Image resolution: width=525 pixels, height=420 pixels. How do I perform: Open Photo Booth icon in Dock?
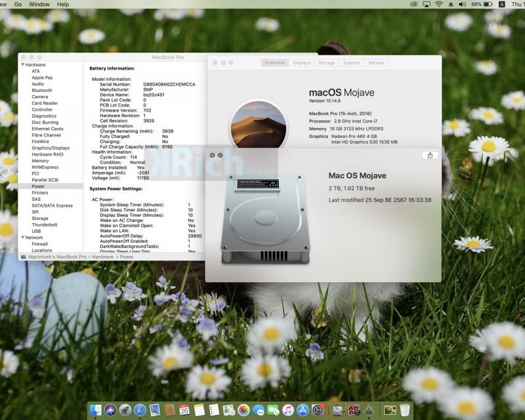point(354,410)
